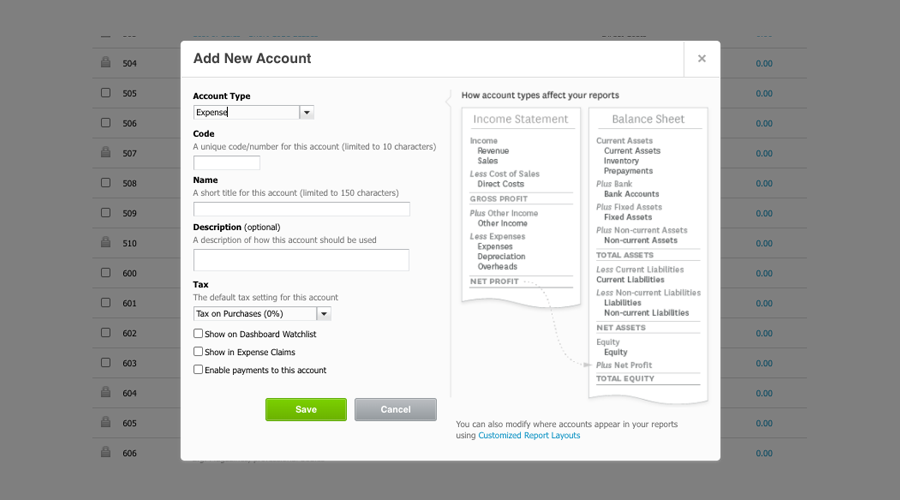Image resolution: width=900 pixels, height=500 pixels.
Task: Click the Description text box
Action: pos(301,260)
